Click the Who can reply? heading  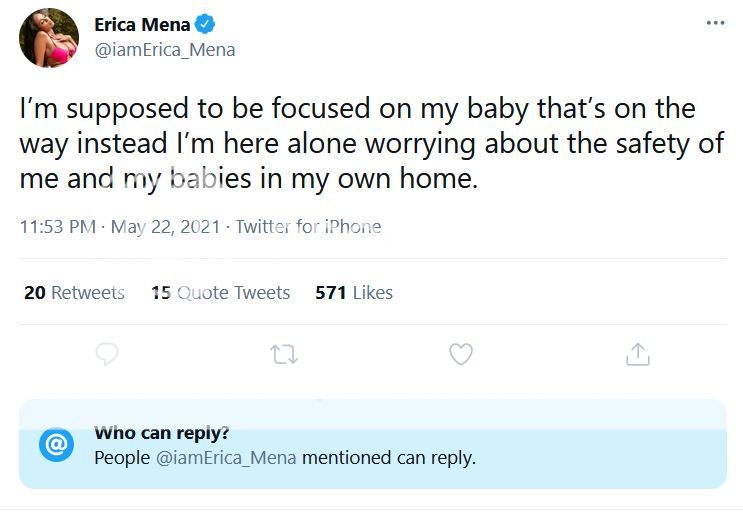161,433
